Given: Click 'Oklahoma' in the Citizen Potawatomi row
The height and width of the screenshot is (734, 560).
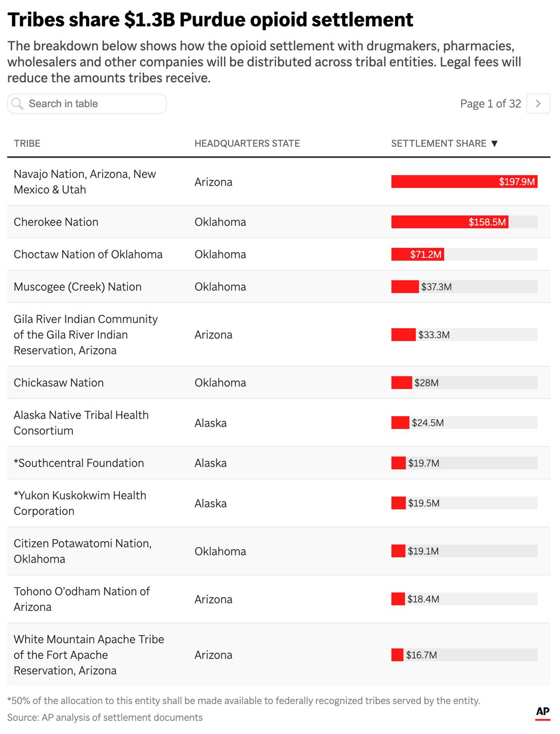Looking at the screenshot, I should [220, 551].
